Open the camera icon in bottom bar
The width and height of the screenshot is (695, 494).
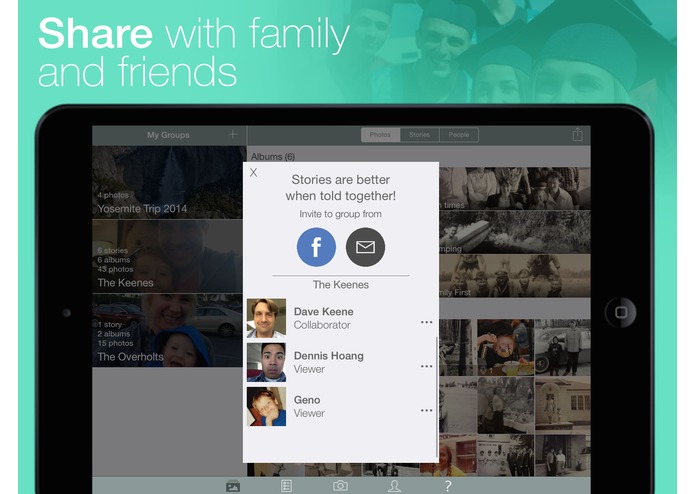pyautogui.click(x=340, y=486)
